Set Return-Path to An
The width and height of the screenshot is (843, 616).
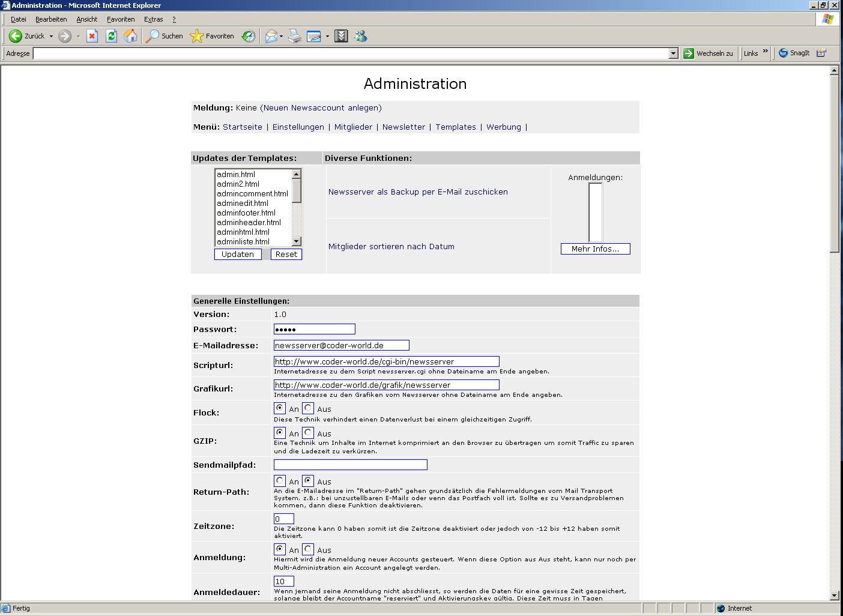tap(280, 480)
